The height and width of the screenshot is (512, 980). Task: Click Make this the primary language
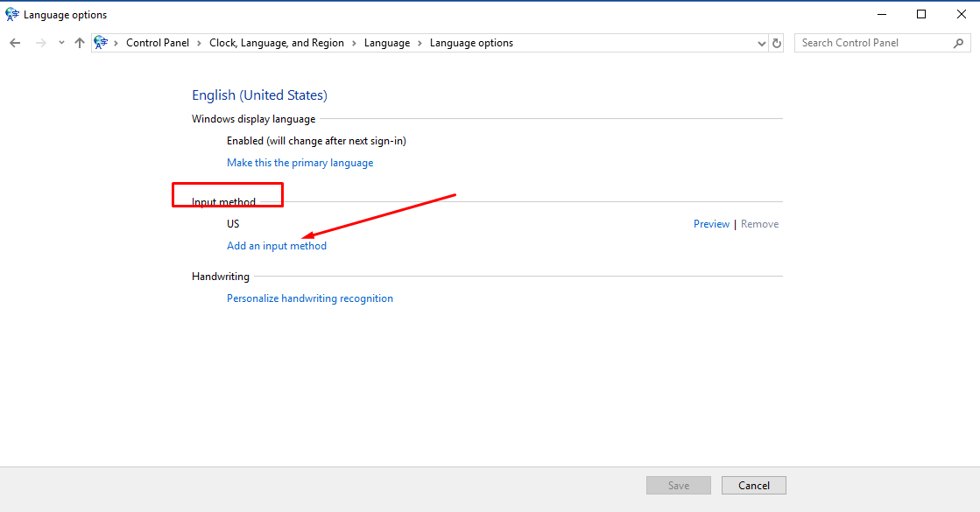(x=300, y=163)
